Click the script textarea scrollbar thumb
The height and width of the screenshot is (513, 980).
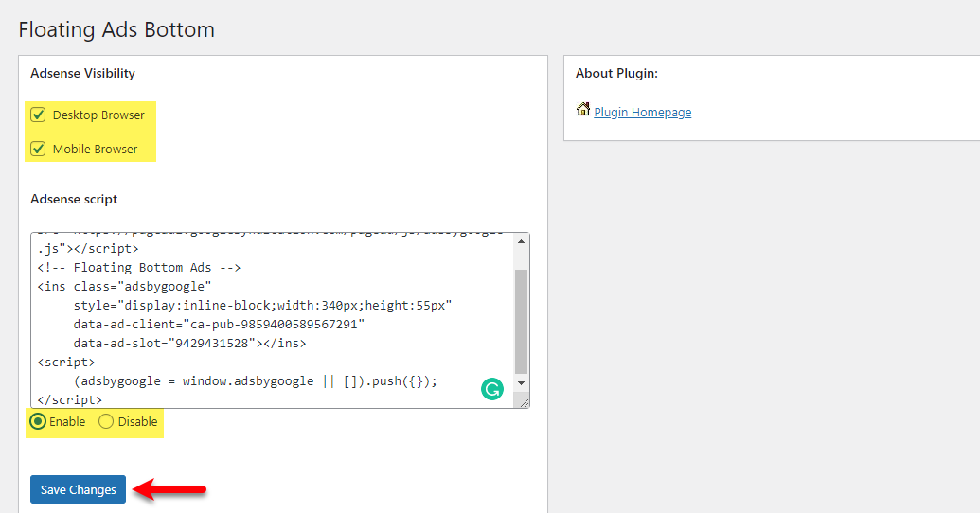click(x=522, y=321)
